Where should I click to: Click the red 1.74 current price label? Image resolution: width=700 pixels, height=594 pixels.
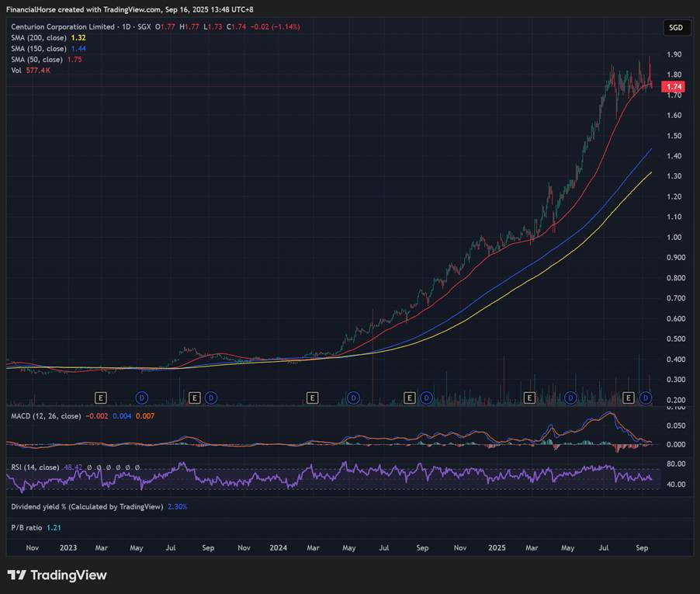674,87
